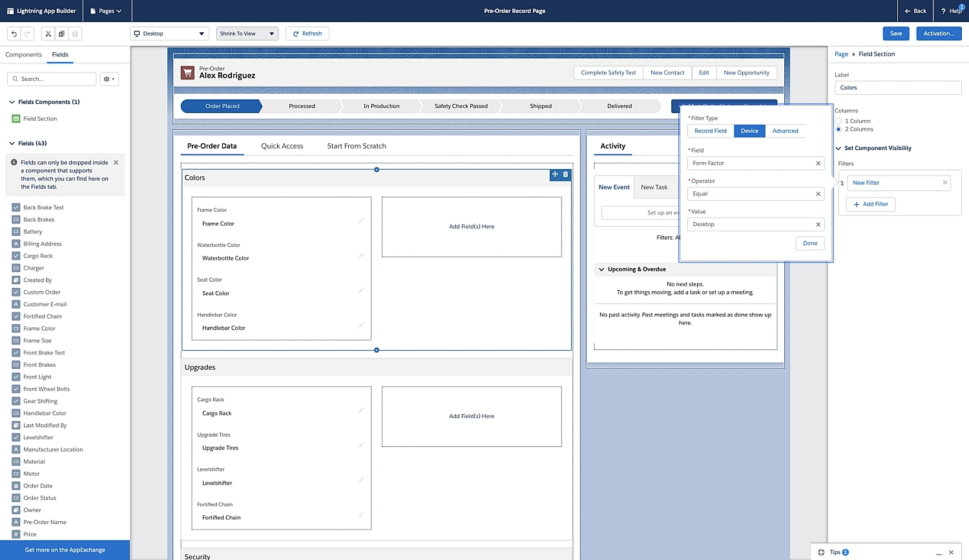
Task: Clear the Form Factor field value
Action: coord(818,163)
